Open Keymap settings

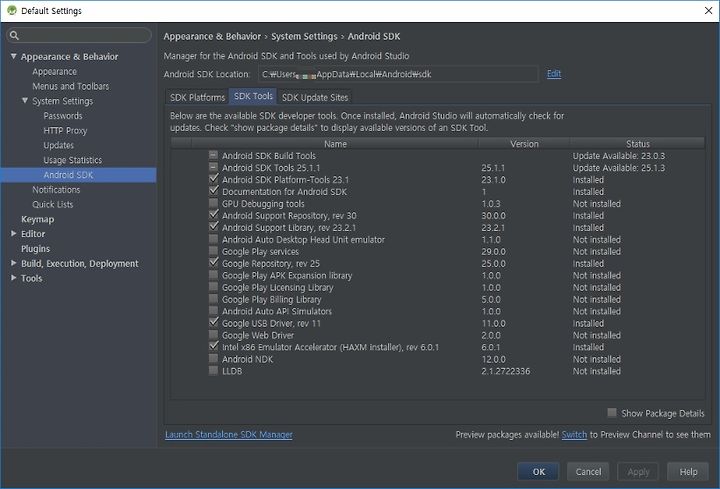[x=37, y=219]
